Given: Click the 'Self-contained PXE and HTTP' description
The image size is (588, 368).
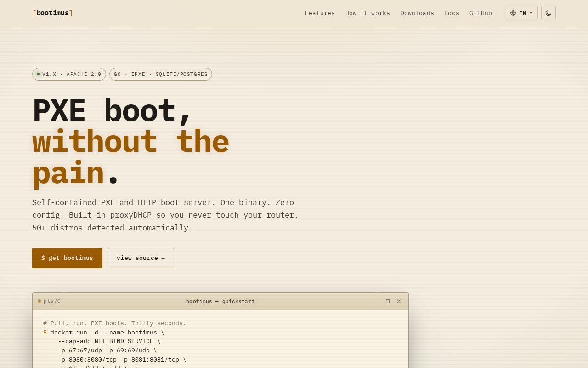Looking at the screenshot, I should (x=165, y=215).
